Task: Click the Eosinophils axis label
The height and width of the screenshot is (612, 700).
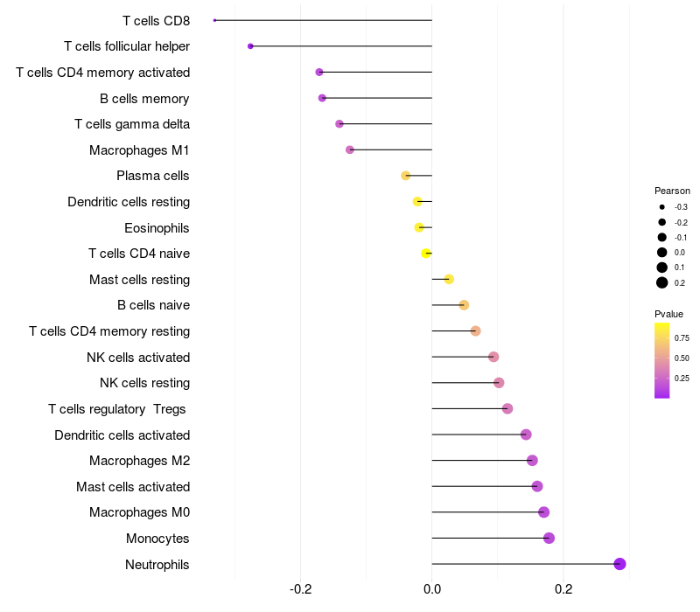Action: (157, 228)
